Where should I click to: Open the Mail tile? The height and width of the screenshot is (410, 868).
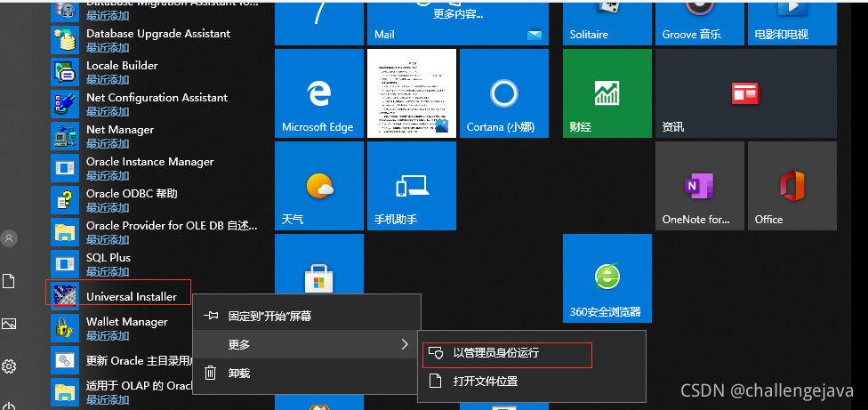[458, 23]
